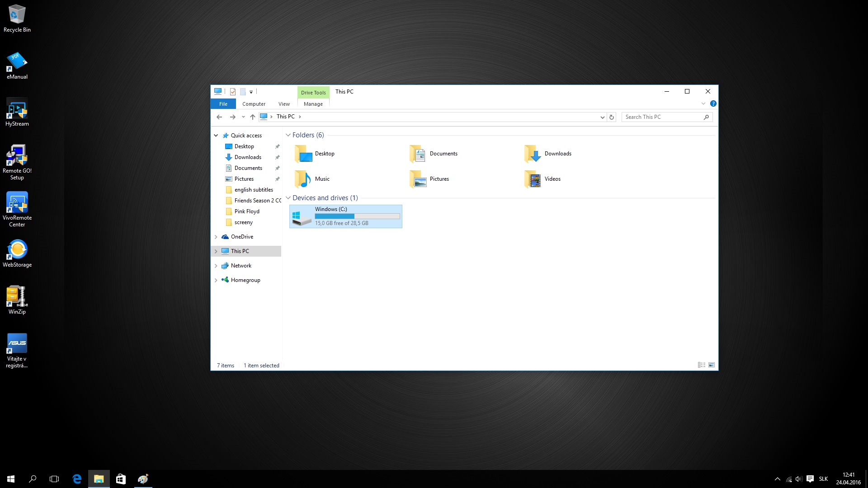This screenshot has height=488, width=868.
Task: Click the Search This PC field
Action: pos(662,117)
